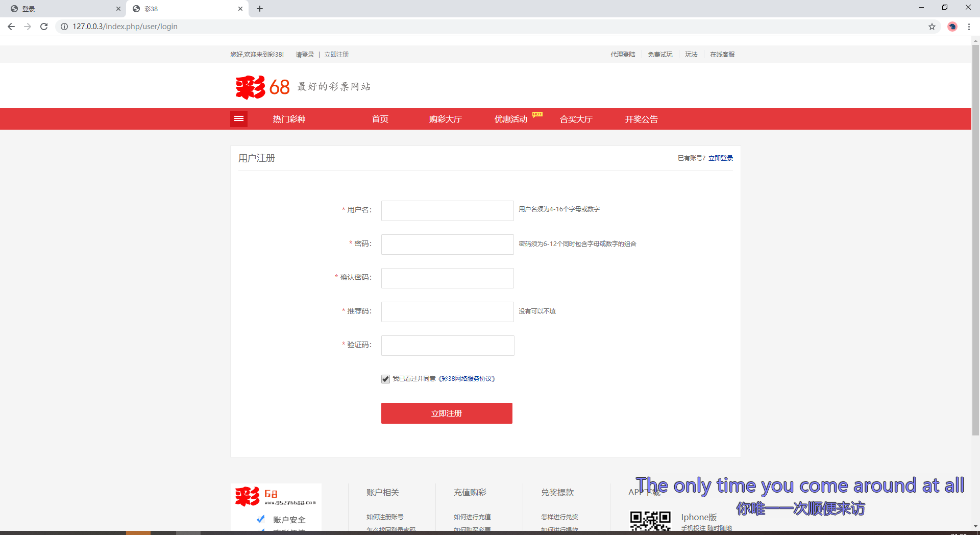Open the 首页 navigation menu item
The height and width of the screenshot is (535, 980).
380,119
